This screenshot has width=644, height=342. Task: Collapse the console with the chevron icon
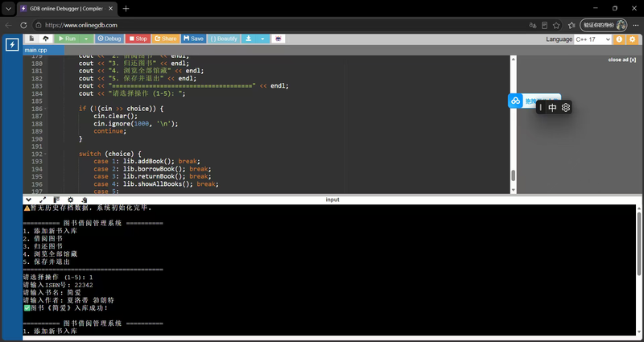pyautogui.click(x=28, y=200)
